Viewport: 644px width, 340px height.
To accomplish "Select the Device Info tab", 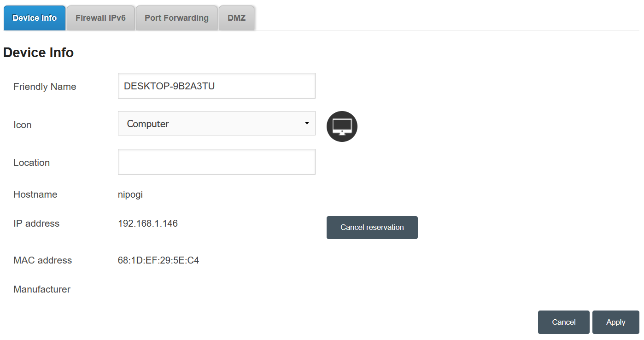I will click(35, 18).
